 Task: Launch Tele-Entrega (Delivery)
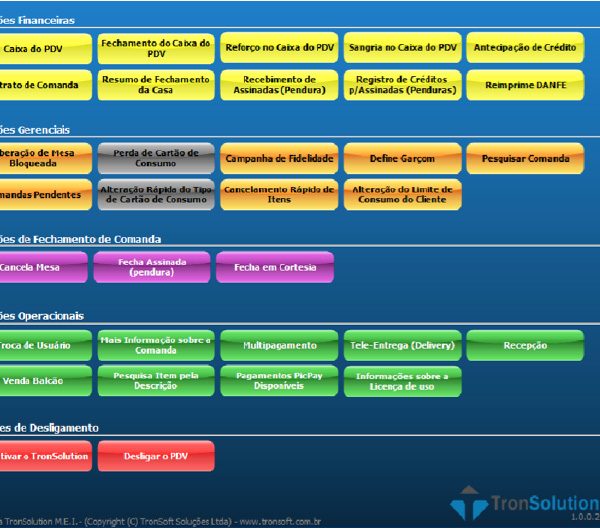click(402, 345)
